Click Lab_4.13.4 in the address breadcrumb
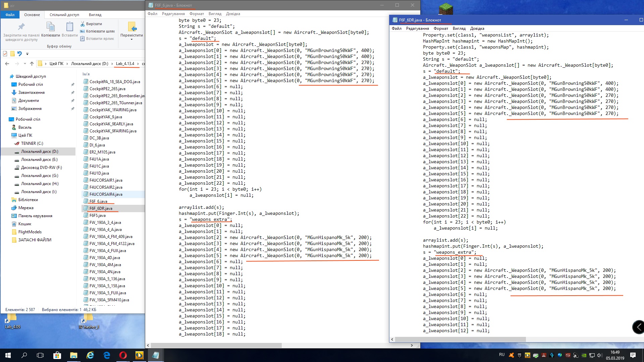Viewport: 644px width, 362px height. click(125, 64)
